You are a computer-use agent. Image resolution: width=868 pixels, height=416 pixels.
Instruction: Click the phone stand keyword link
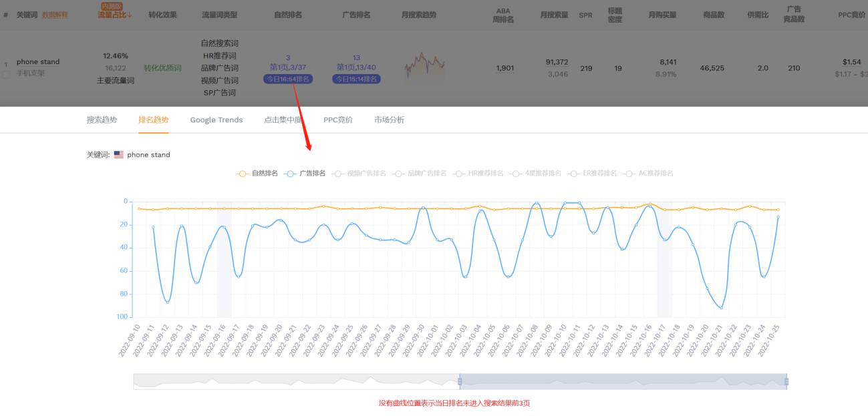pos(38,62)
